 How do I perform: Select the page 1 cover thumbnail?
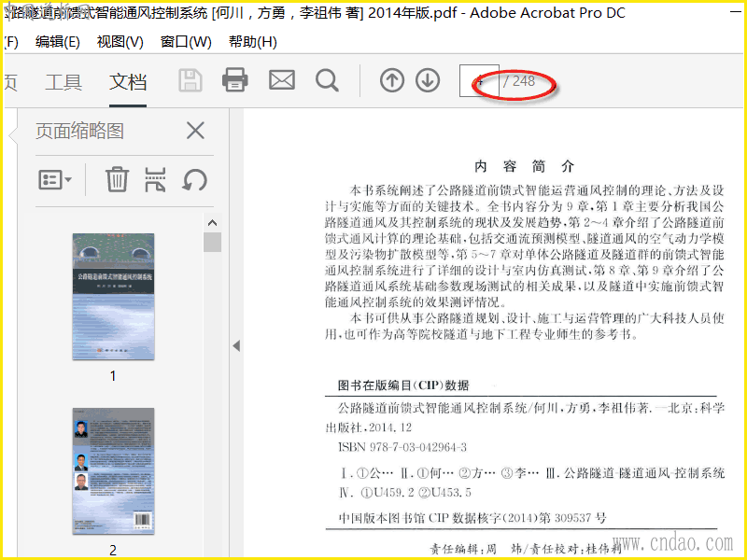[113, 297]
